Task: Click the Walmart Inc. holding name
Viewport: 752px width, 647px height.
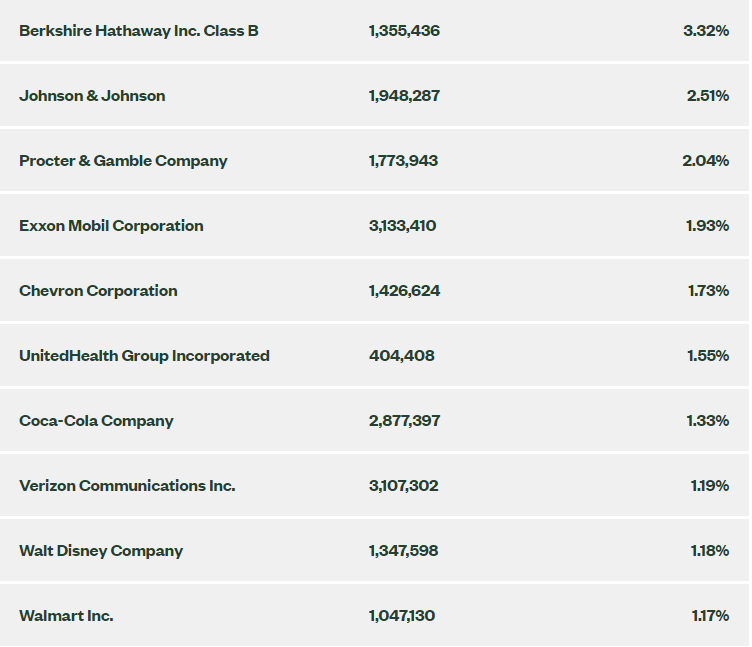Action: pos(66,616)
